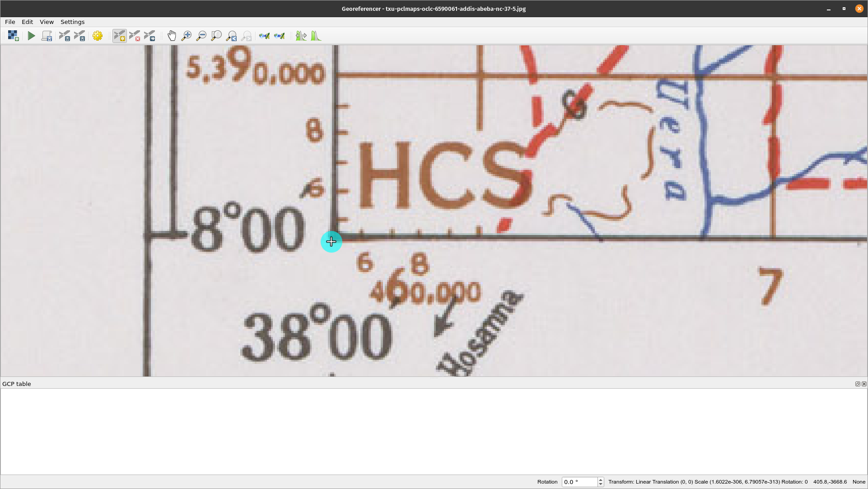Open the View menu
868x489 pixels.
tap(47, 22)
